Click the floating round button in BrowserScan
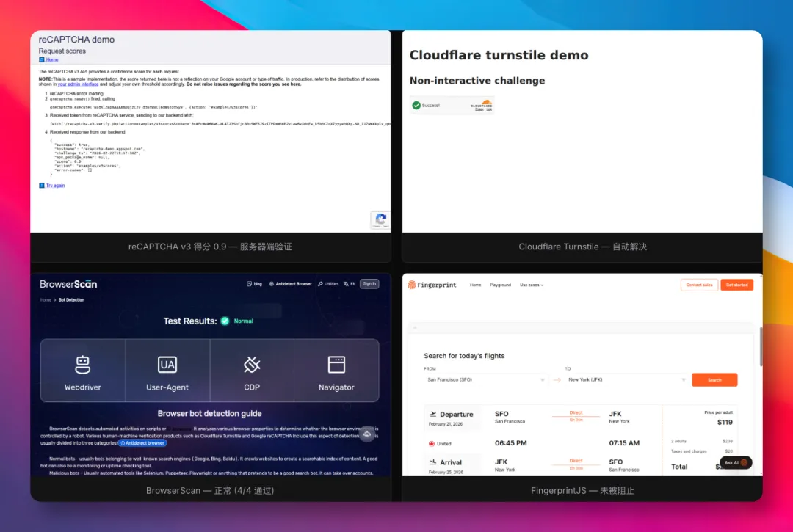This screenshot has width=793, height=532. pos(367,434)
